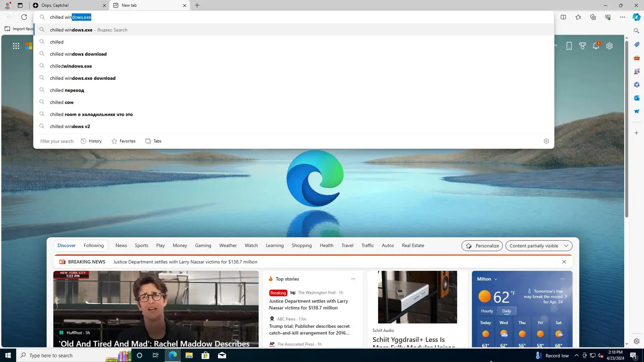Click the Personalize button
Screen dimensions: 644x362
click(482, 246)
